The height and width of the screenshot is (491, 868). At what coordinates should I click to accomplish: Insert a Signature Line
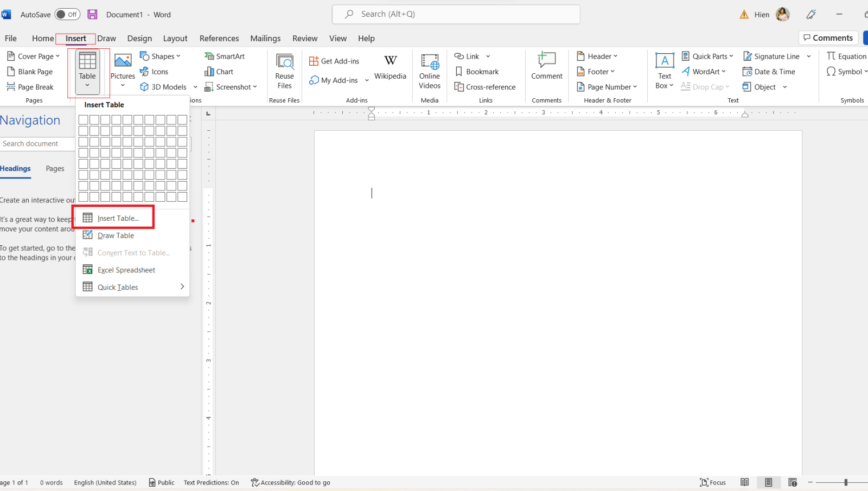pyautogui.click(x=771, y=56)
